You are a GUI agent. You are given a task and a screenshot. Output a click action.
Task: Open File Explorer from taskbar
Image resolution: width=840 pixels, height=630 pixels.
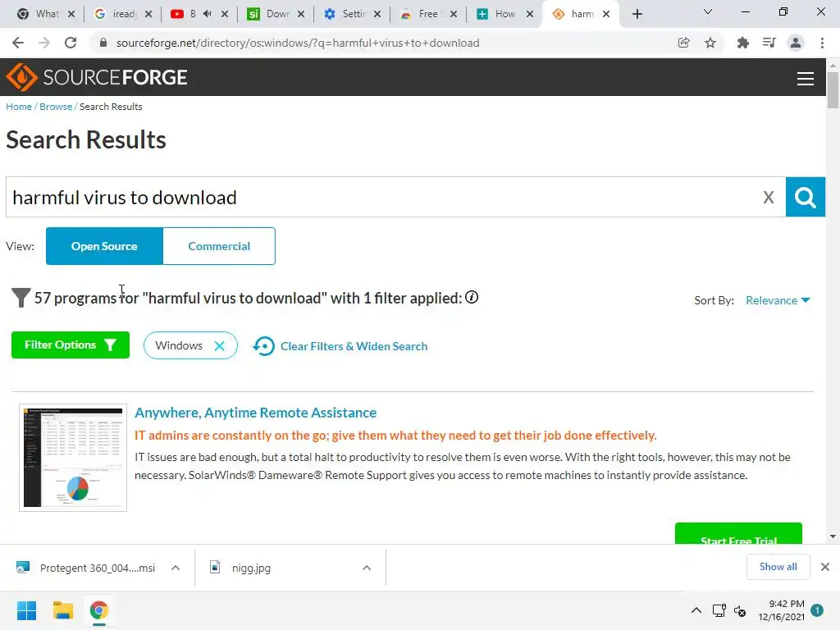(62, 610)
